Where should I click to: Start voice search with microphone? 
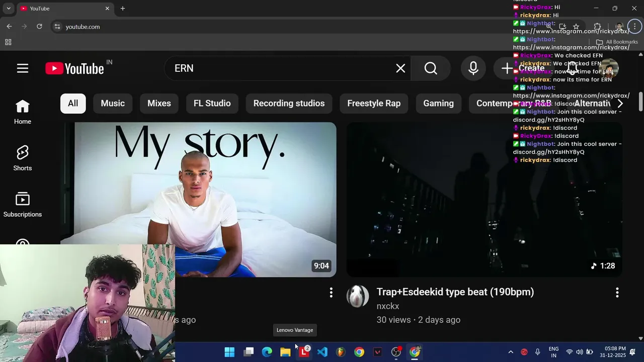pos(473,68)
